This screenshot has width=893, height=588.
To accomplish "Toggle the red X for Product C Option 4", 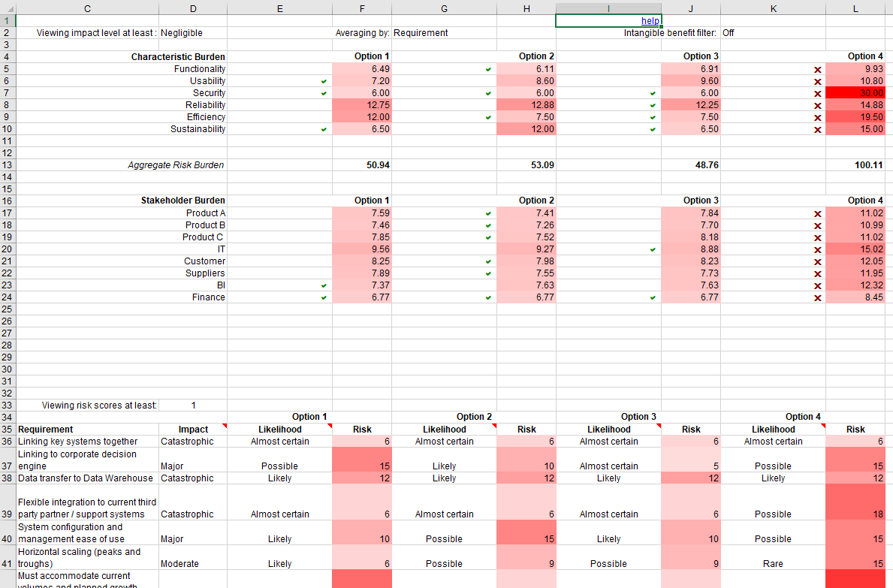I will (817, 237).
